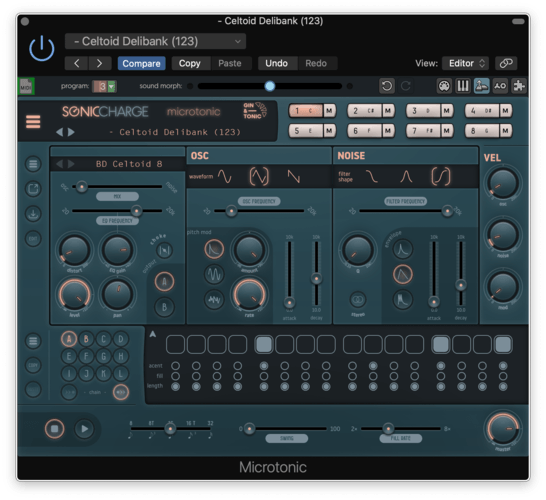The image size is (546, 500).
Task: Mute drum channel 8 G
Action: coord(505,131)
